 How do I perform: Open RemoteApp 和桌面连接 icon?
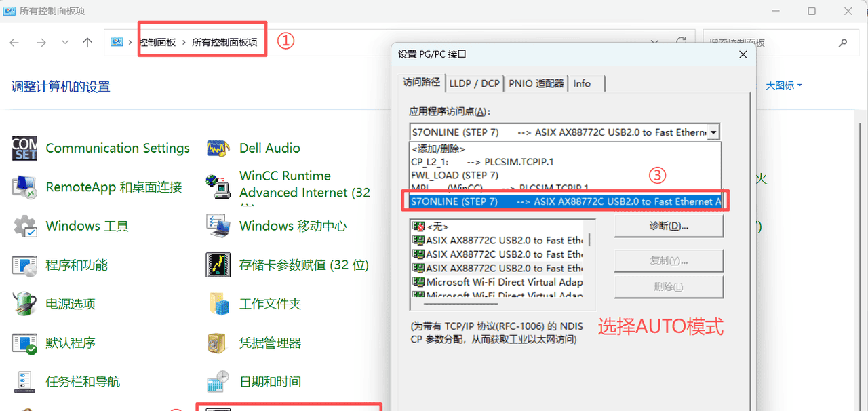coord(25,187)
